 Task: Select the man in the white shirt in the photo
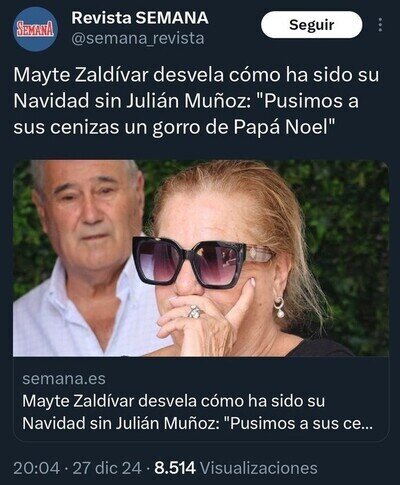[x=83, y=258]
